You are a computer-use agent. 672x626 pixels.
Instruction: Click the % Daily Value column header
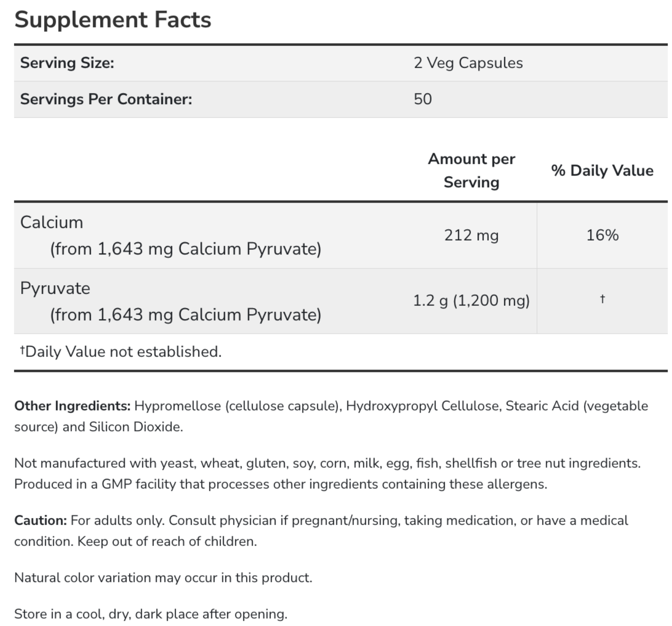[602, 170]
